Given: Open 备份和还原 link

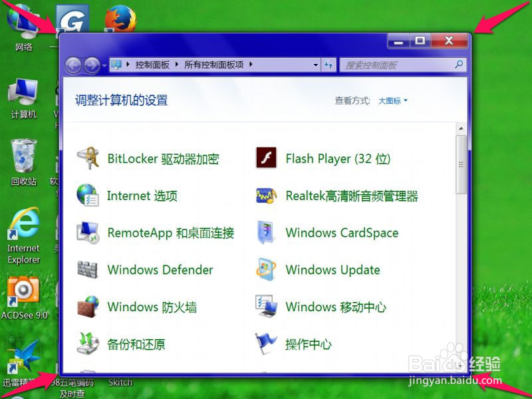Looking at the screenshot, I should pos(136,344).
